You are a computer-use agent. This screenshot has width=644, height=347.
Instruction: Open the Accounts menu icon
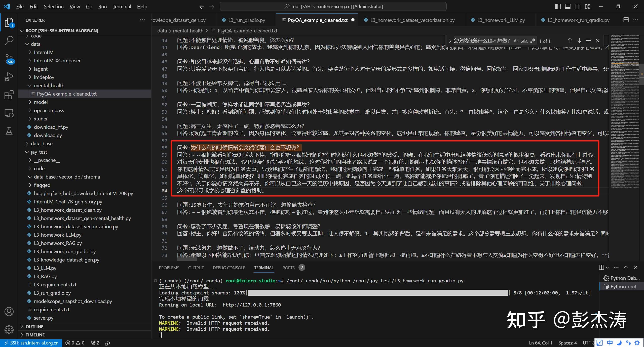pyautogui.click(x=9, y=312)
